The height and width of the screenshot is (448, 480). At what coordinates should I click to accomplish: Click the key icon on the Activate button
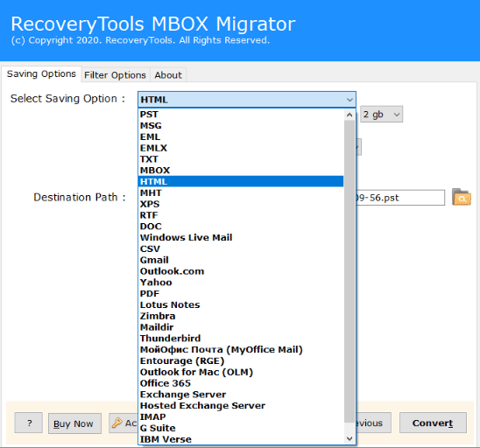pyautogui.click(x=117, y=423)
